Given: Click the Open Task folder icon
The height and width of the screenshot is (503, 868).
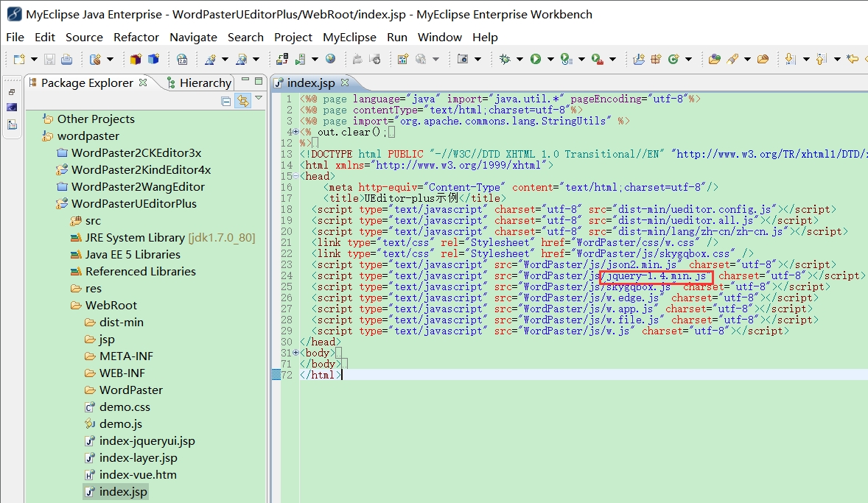Looking at the screenshot, I should (763, 59).
